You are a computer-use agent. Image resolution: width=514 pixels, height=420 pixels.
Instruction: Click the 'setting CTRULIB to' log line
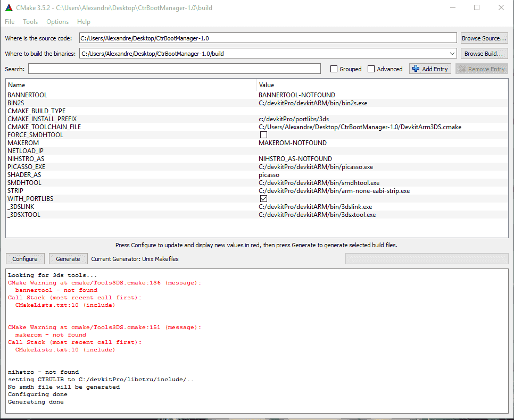[x=101, y=380]
